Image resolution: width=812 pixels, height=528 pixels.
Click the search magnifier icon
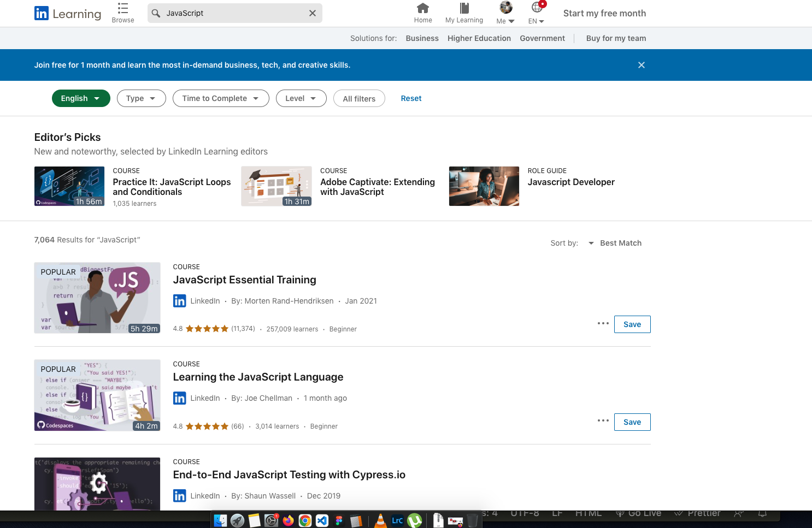coord(156,13)
